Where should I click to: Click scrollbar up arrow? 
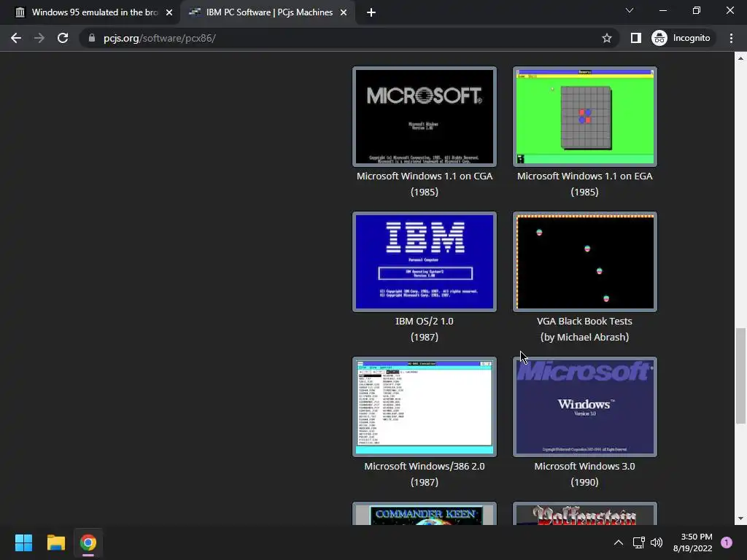(740, 58)
